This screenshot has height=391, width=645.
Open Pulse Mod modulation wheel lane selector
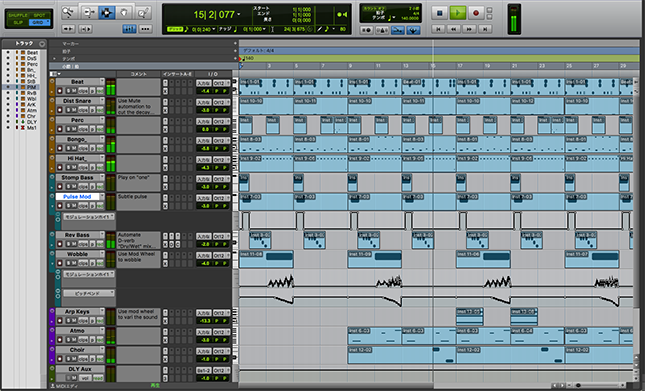[88, 217]
